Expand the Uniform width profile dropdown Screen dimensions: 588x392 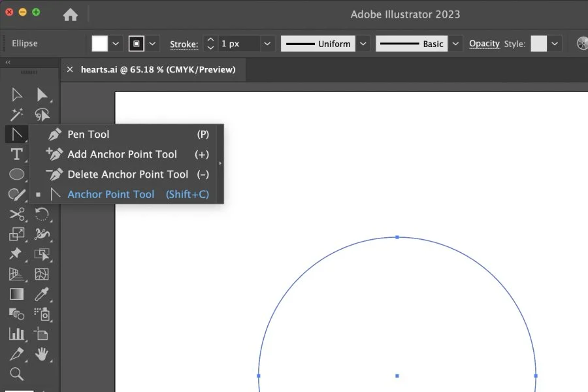(x=363, y=44)
